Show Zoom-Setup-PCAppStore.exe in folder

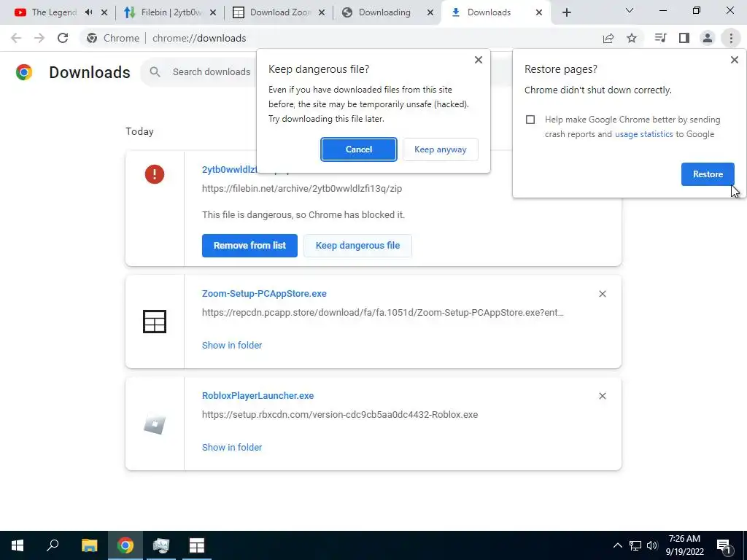[232, 345]
